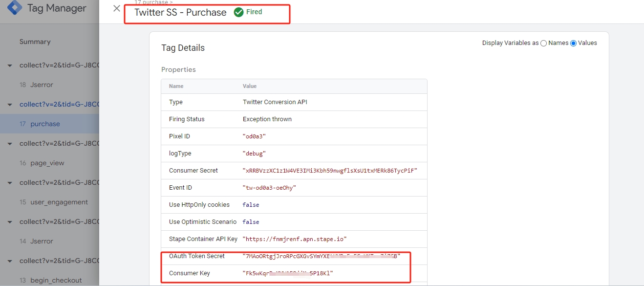Close the tag details panel with X
This screenshot has width=644, height=286.
[x=116, y=8]
